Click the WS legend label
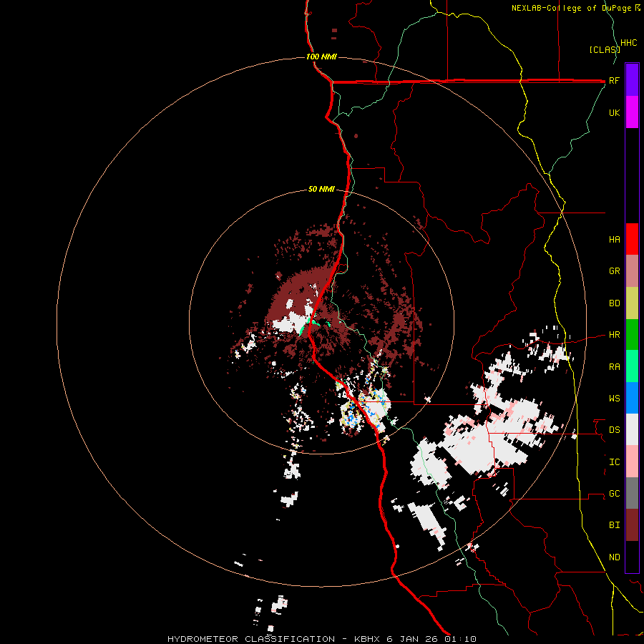 click(x=614, y=399)
